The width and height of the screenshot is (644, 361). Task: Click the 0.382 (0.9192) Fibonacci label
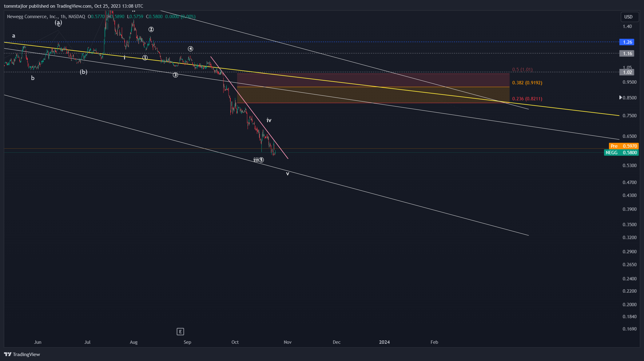[x=527, y=83]
